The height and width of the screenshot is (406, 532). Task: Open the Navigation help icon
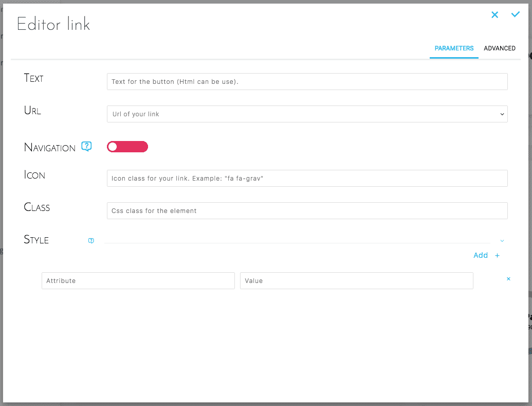86,147
